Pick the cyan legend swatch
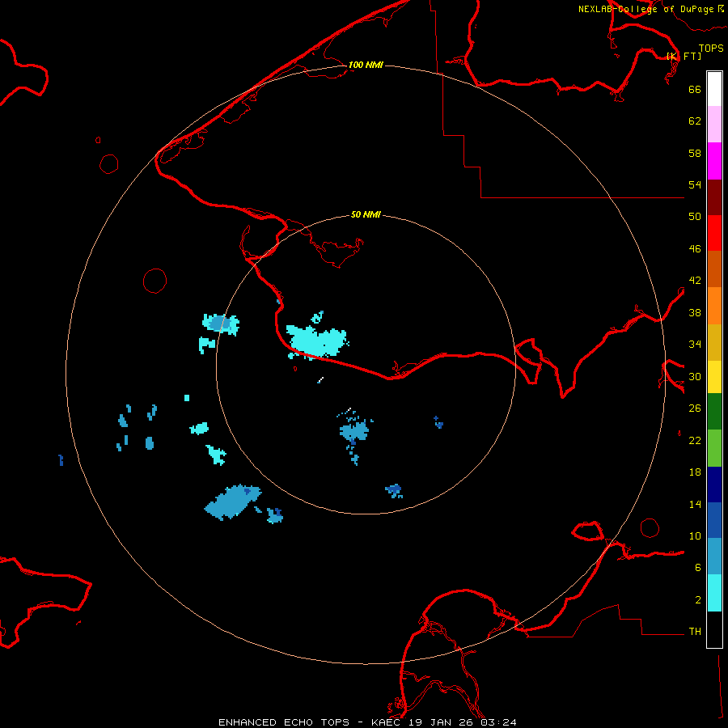 (x=714, y=593)
